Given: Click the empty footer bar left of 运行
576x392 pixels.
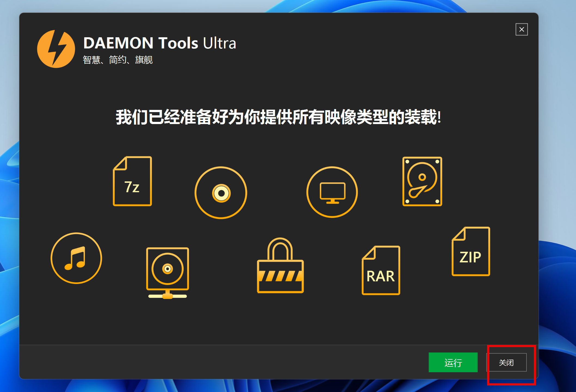Looking at the screenshot, I should [x=218, y=362].
